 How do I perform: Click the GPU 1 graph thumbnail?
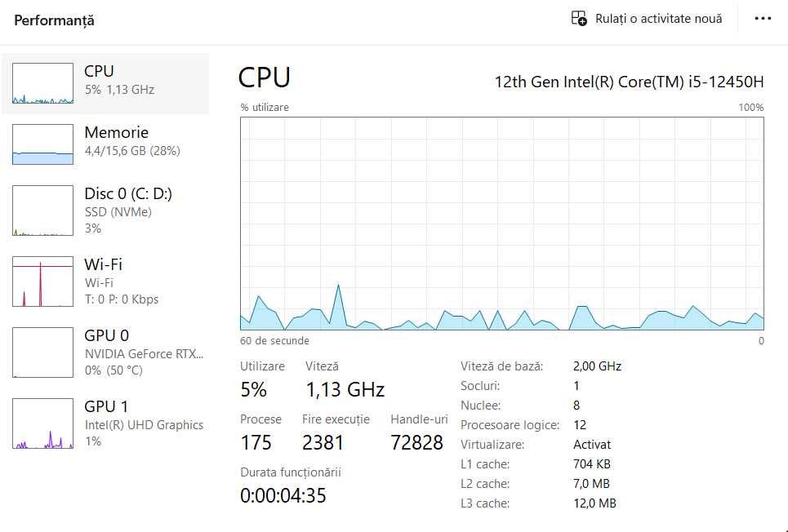click(42, 423)
